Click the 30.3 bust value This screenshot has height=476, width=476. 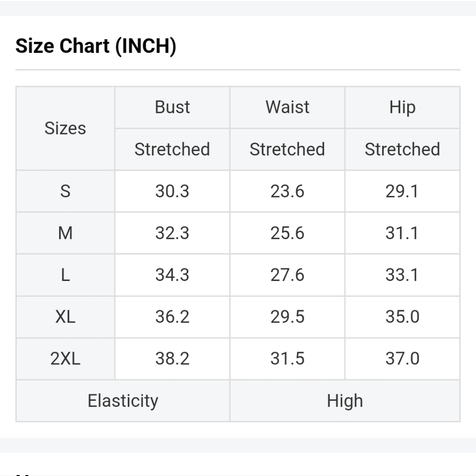coord(172,191)
